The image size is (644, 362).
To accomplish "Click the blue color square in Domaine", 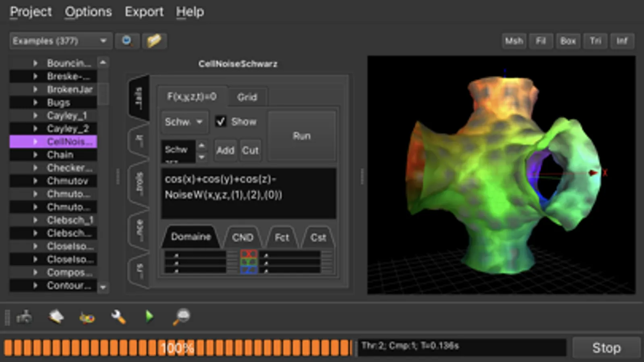I will tap(249, 270).
